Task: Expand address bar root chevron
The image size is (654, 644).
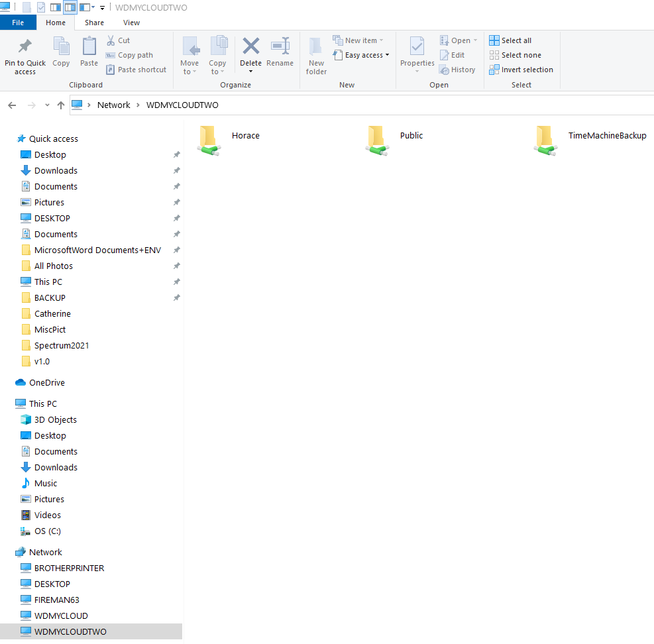Action: (89, 105)
